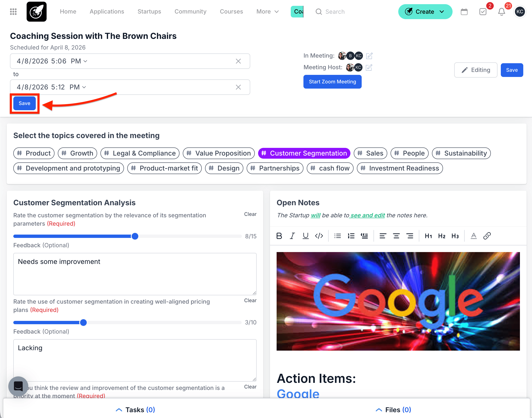
Task: Insert a hyperlink in notes
Action: (487, 236)
